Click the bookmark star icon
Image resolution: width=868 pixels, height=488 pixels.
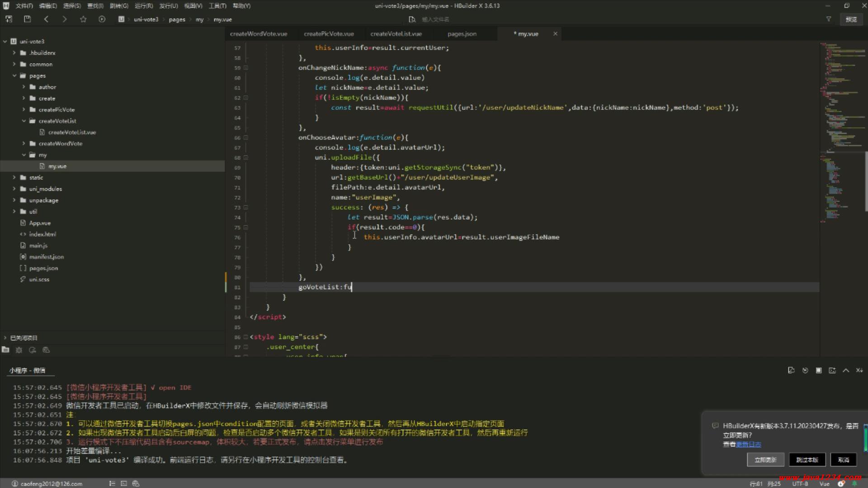tap(83, 19)
